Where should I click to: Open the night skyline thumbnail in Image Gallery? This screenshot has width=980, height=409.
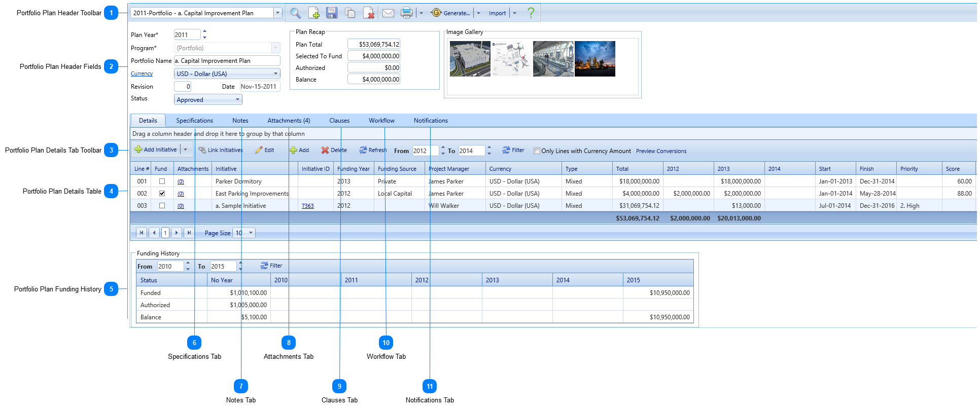click(x=595, y=59)
